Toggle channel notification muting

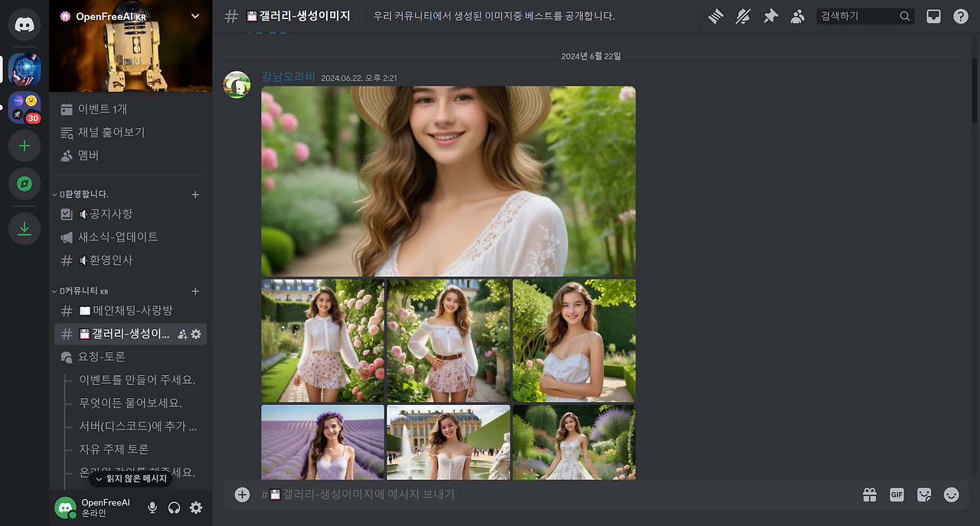(743, 15)
